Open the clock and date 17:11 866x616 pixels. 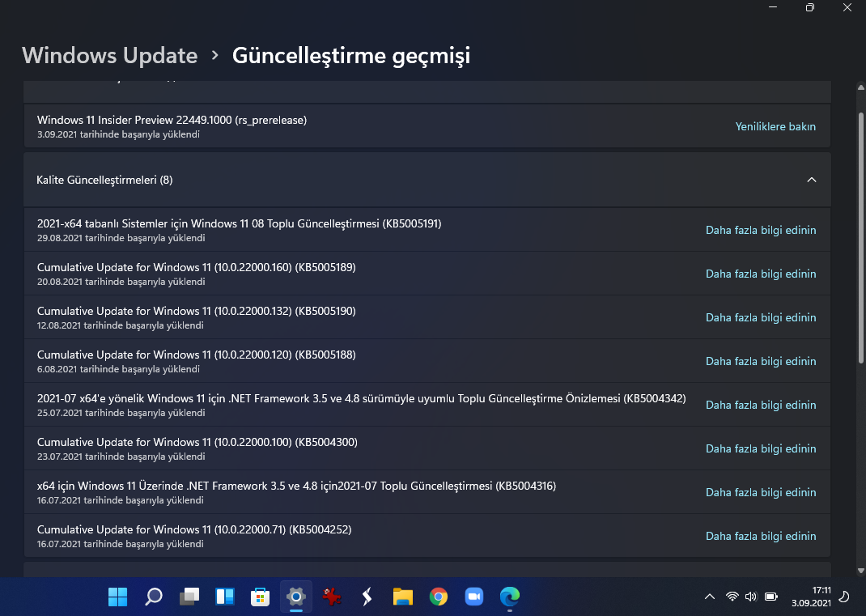[x=811, y=597]
